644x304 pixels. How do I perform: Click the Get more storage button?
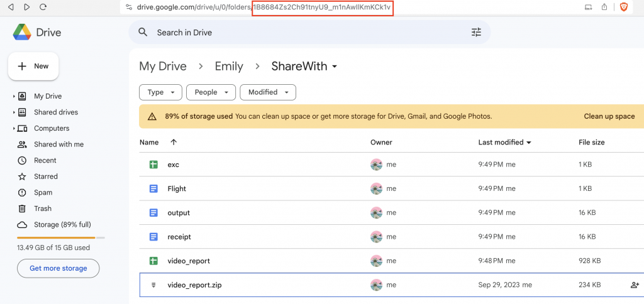[58, 268]
